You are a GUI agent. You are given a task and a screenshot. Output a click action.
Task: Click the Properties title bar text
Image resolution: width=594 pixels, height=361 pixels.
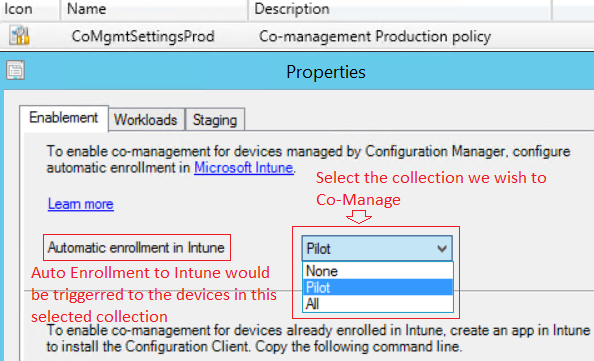pyautogui.click(x=326, y=72)
